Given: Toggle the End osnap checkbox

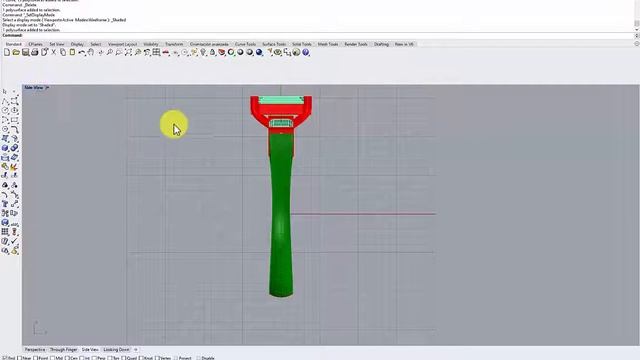Looking at the screenshot, I should click(4, 358).
